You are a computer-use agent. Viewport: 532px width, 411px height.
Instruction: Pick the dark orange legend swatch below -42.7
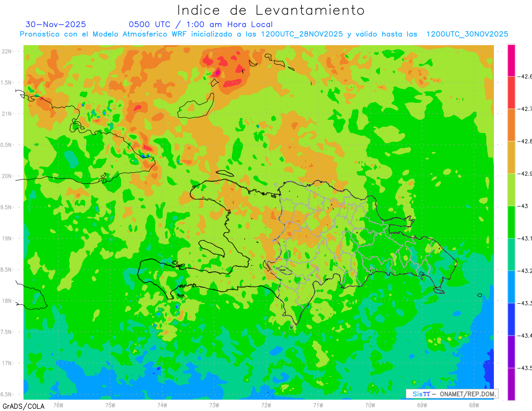tap(511, 125)
